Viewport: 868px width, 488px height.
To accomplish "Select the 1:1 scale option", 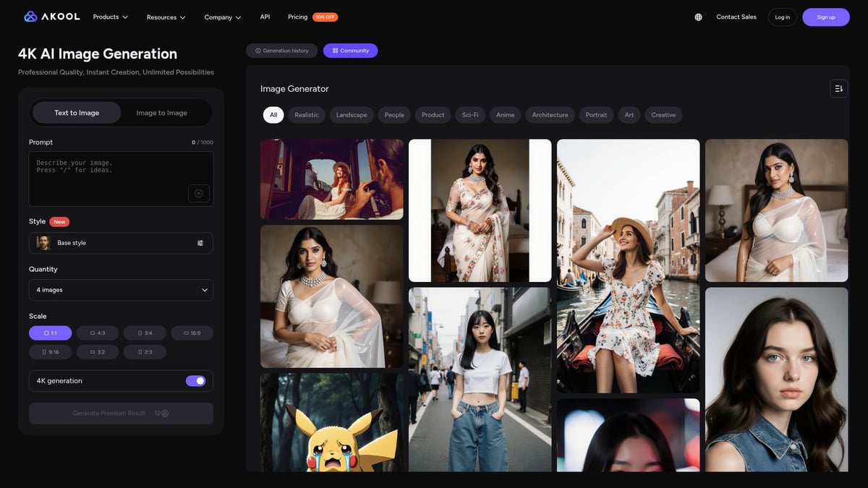I will [51, 333].
